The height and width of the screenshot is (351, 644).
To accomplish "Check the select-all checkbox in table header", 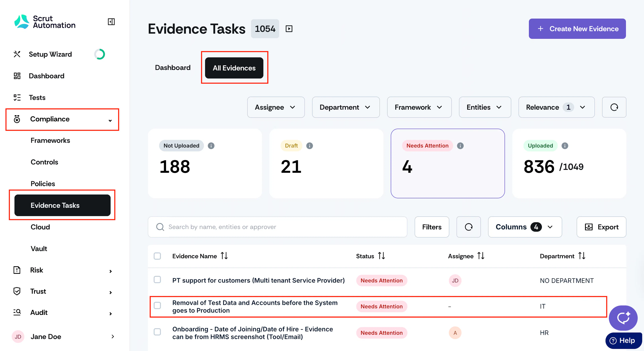I will 157,256.
